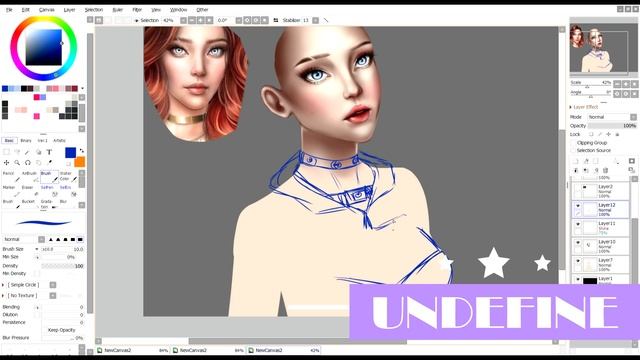Open the Stabilizer value dropdown
The height and width of the screenshot is (360, 640).
pos(316,20)
